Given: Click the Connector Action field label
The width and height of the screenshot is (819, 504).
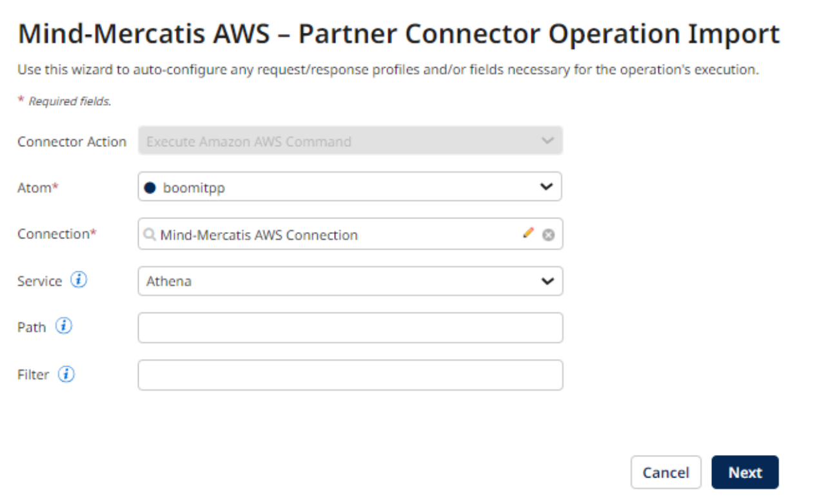Looking at the screenshot, I should tap(71, 141).
